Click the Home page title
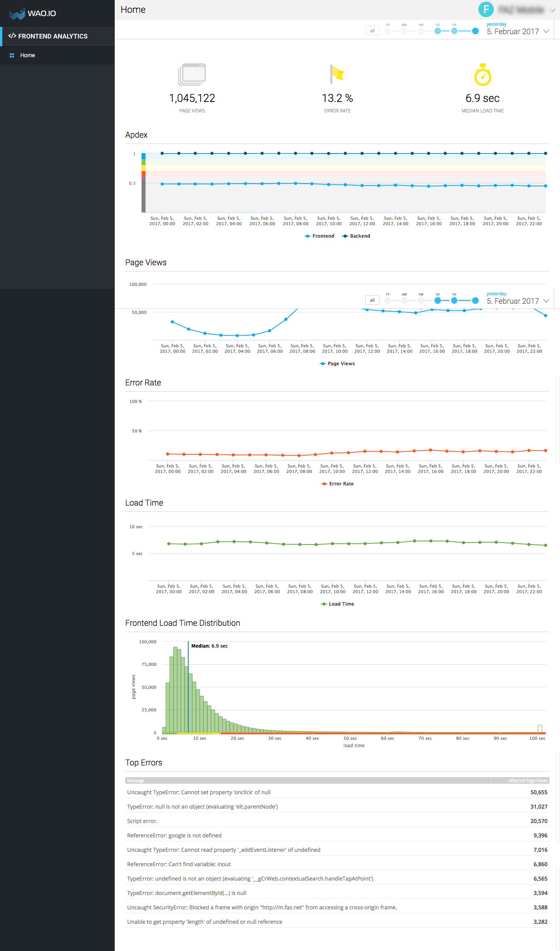Viewport: 560px width, 951px height. [133, 10]
